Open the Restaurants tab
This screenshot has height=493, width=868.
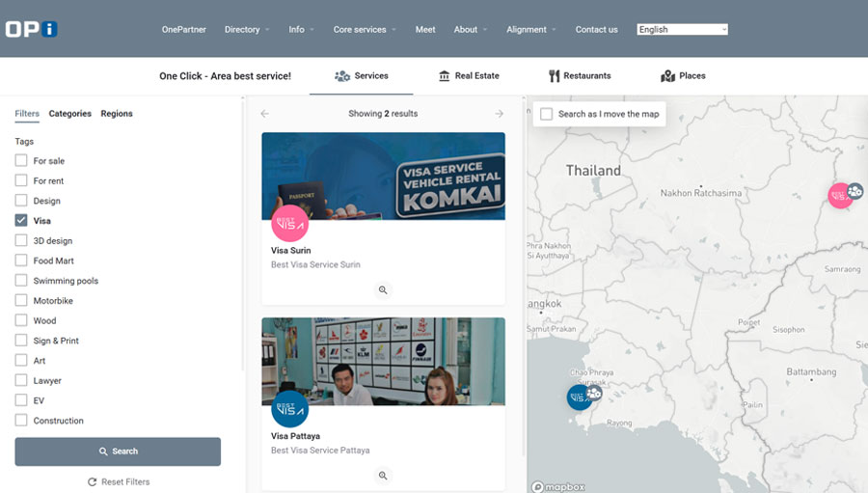click(x=580, y=75)
